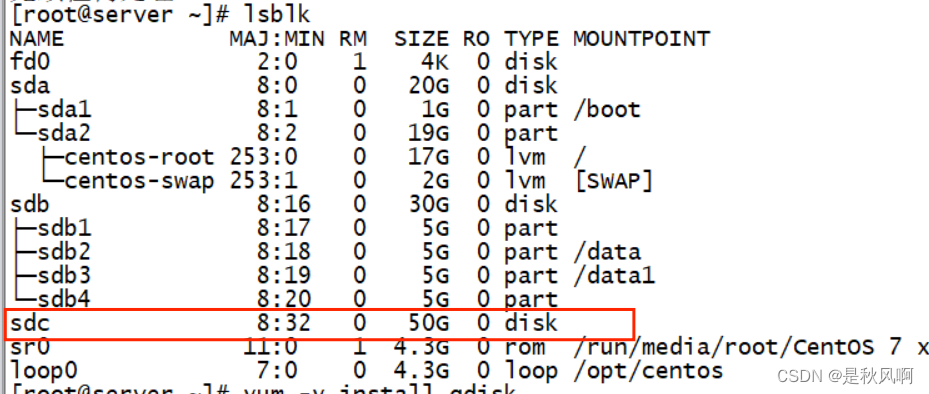Click the lsblk command text
929x394 pixels.
[276, 14]
